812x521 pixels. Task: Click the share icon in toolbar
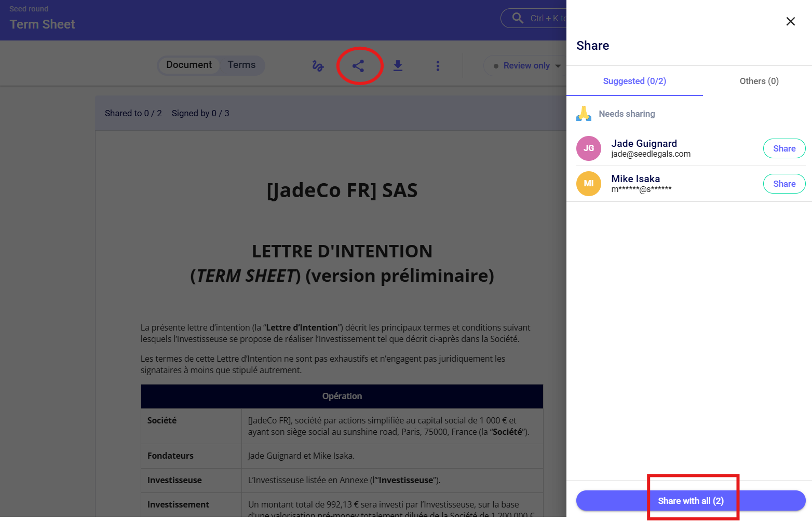(x=358, y=66)
